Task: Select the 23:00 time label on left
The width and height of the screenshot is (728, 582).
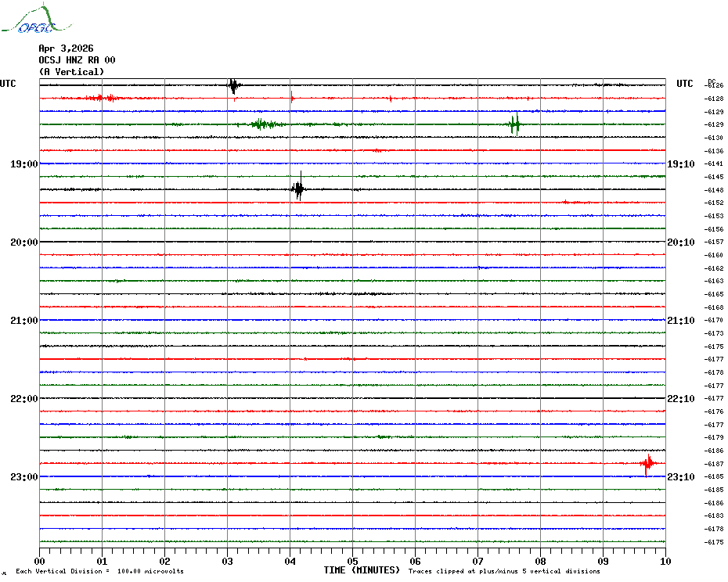Action: tap(23, 477)
